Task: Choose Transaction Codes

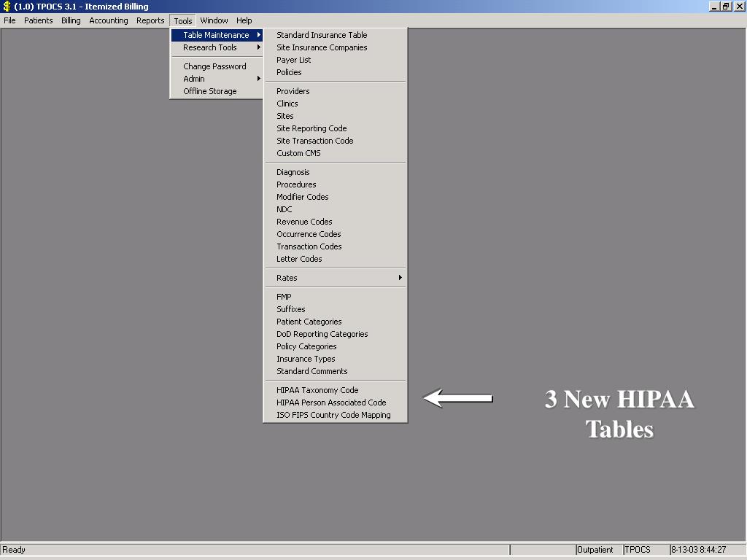Action: 336,246
